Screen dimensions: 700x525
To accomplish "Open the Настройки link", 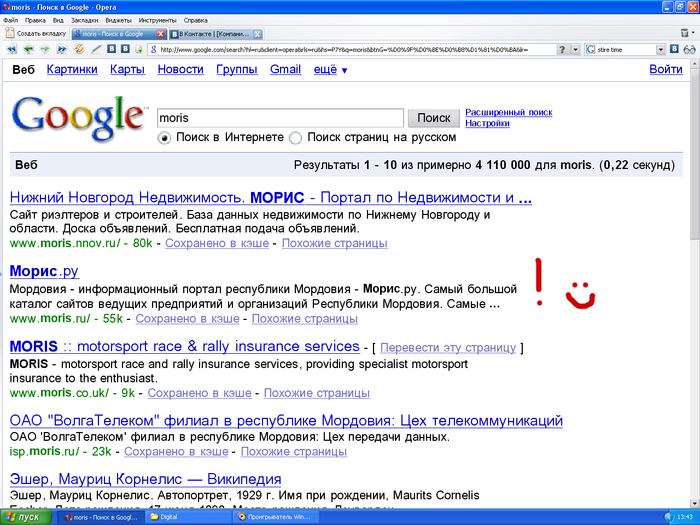I will click(x=487, y=124).
